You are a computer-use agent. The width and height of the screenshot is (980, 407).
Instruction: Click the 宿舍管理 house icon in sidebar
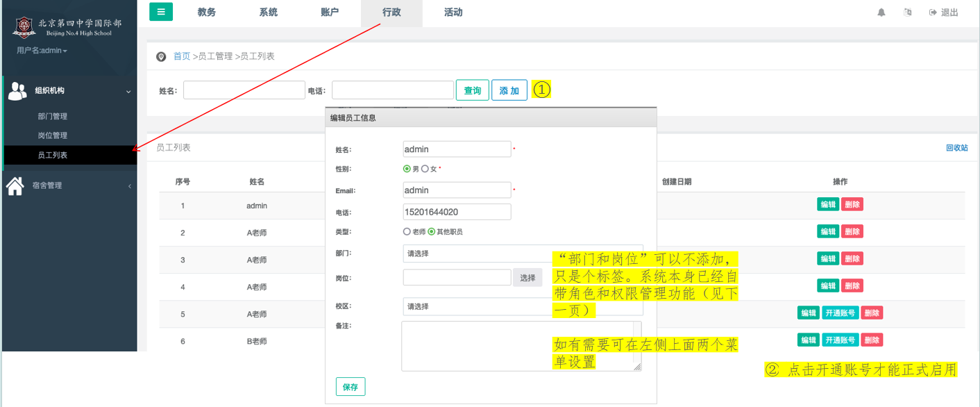click(x=15, y=185)
